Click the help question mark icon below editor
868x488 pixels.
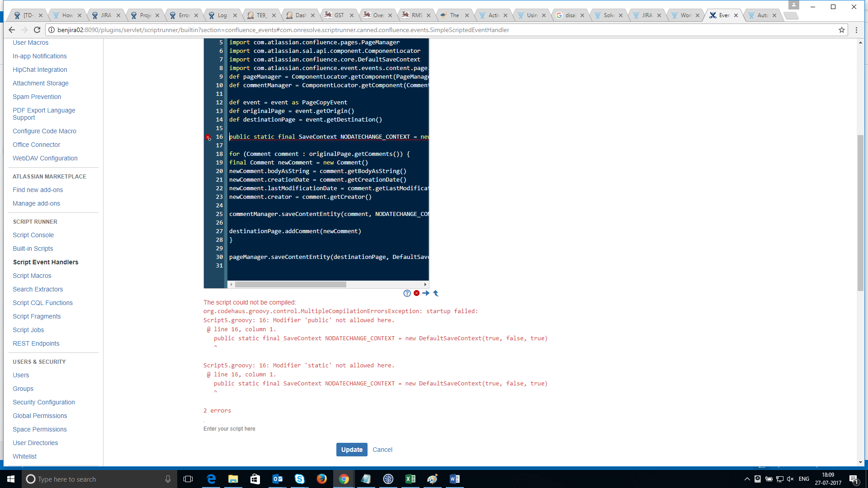pos(407,293)
